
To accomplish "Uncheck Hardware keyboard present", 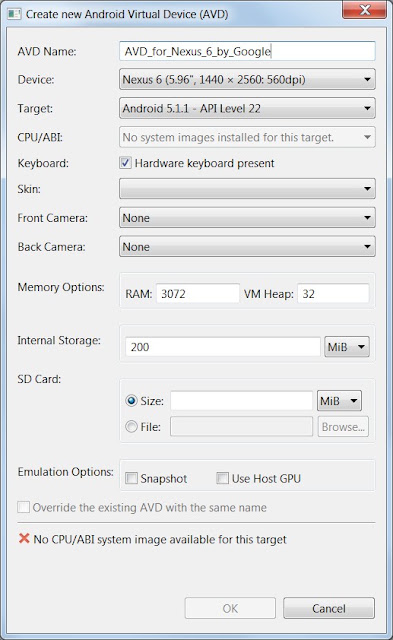I will pos(125,163).
